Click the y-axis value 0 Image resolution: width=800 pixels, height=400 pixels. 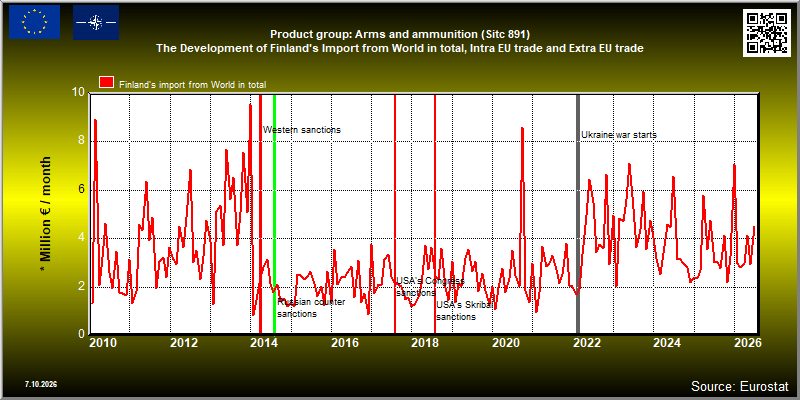click(x=82, y=334)
